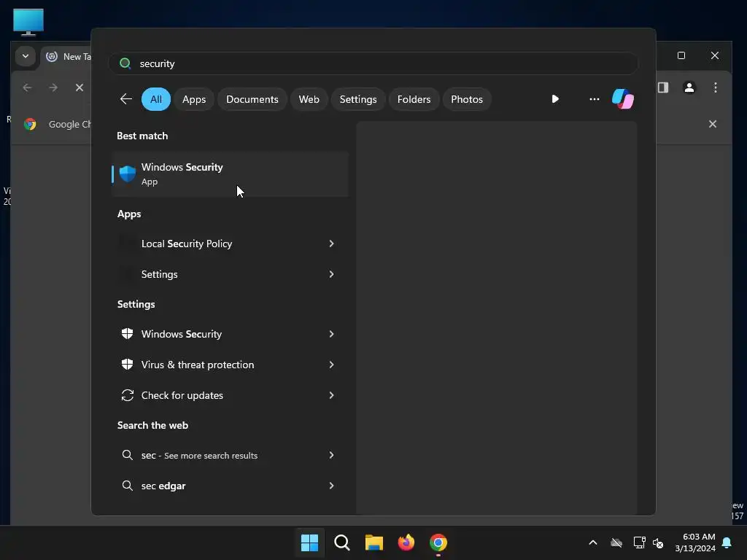Viewport: 747px width, 560px height.
Task: Expand Local Security Policy chevron
Action: 332,244
